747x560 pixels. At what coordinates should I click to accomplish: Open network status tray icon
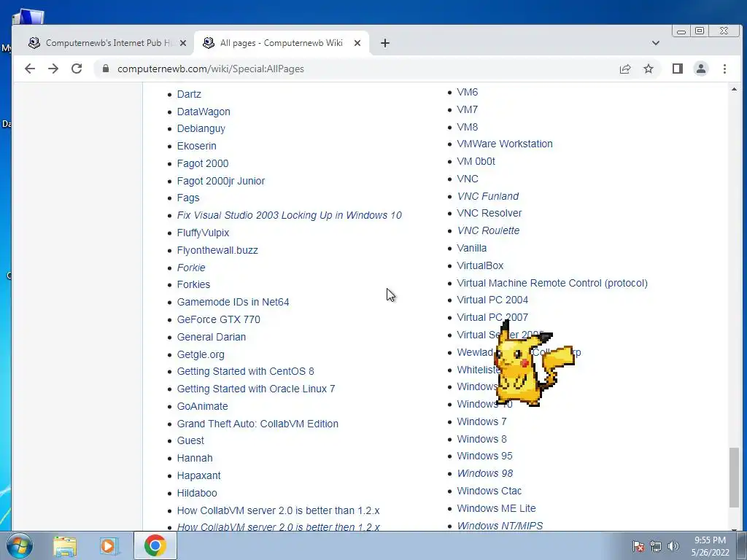656,547
